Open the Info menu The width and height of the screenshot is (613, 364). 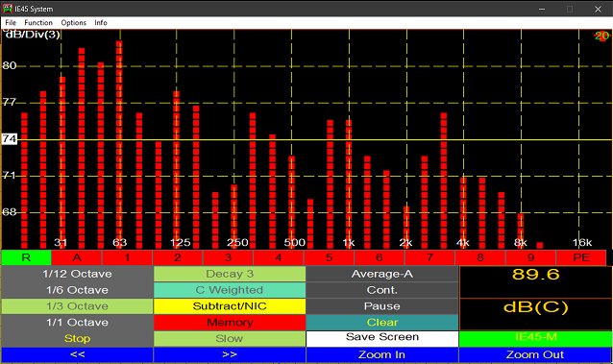click(101, 23)
